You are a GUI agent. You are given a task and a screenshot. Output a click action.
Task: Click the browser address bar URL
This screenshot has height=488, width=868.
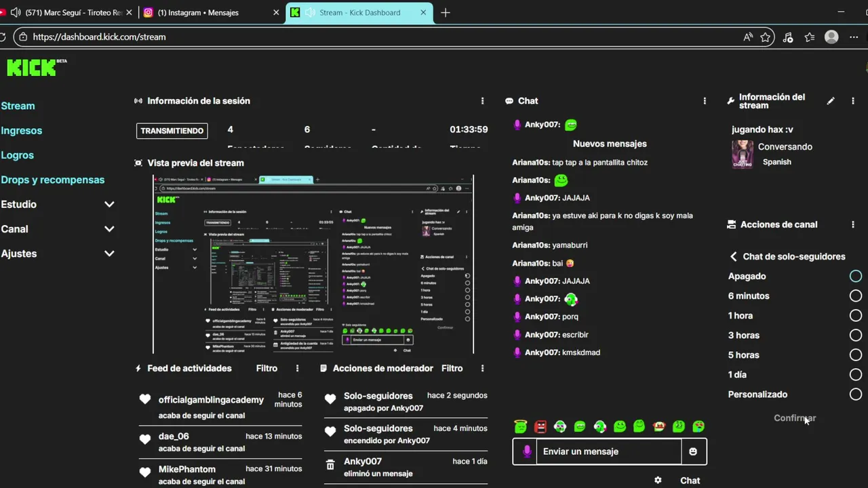click(99, 37)
